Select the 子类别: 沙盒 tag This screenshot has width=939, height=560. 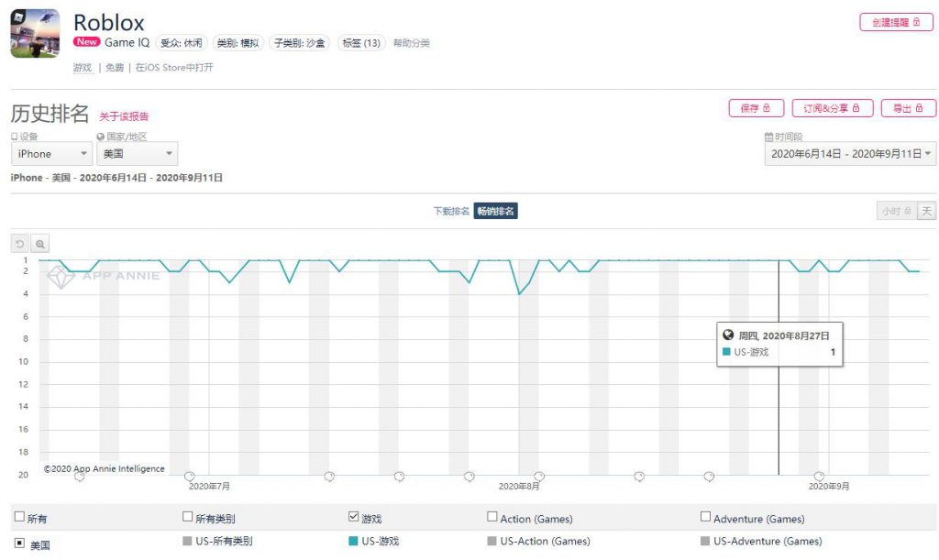pos(300,43)
